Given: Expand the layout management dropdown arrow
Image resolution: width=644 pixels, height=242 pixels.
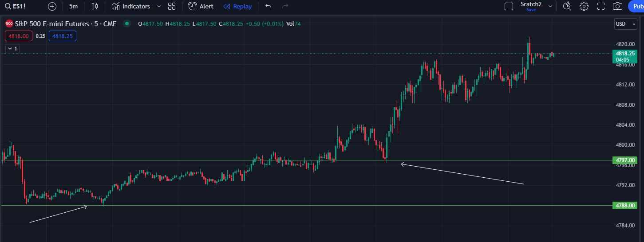Looking at the screenshot, I should point(550,6).
